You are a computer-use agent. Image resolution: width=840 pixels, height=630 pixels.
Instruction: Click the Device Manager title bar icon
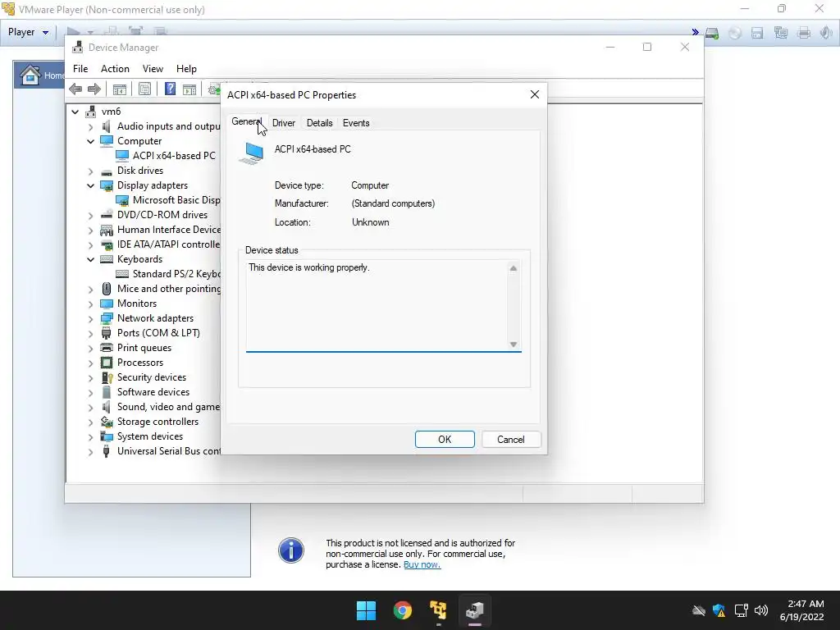(78, 47)
